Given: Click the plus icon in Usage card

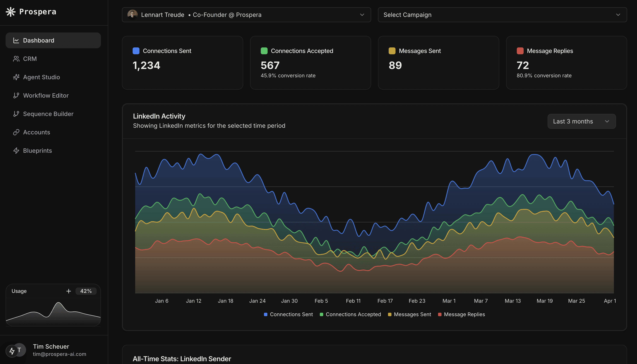Looking at the screenshot, I should pyautogui.click(x=69, y=291).
